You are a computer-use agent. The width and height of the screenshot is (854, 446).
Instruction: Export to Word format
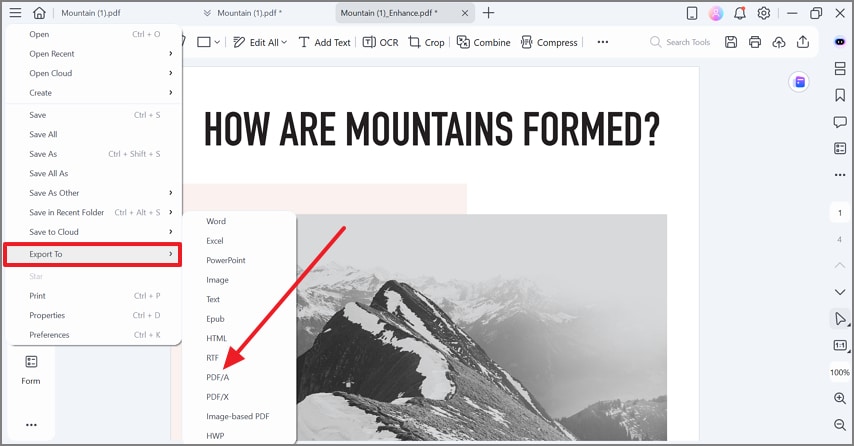click(240, 221)
